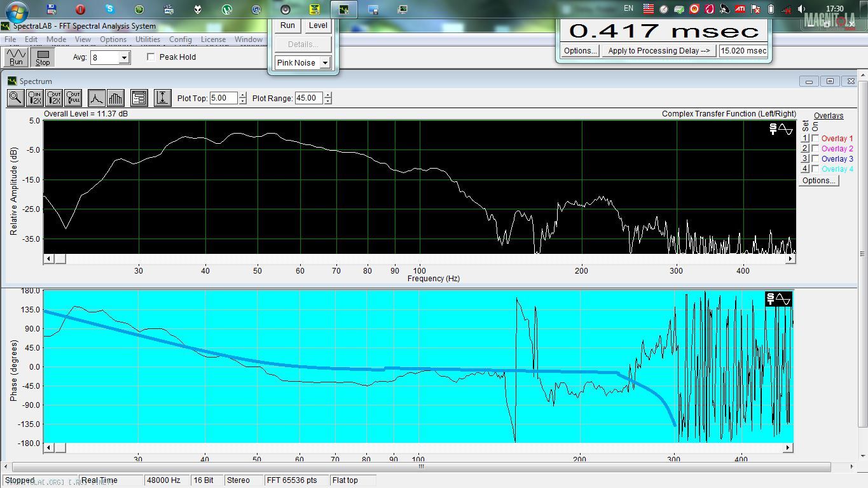Decrease Plot Top value with down arrow
868x488 pixels.
click(242, 101)
